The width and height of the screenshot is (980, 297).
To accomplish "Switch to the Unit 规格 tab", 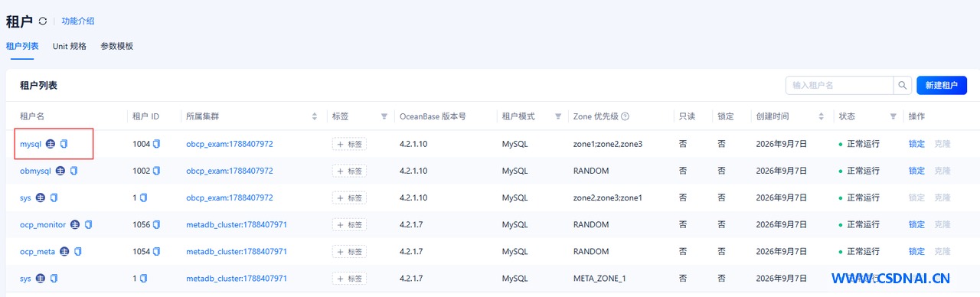I will coord(70,46).
